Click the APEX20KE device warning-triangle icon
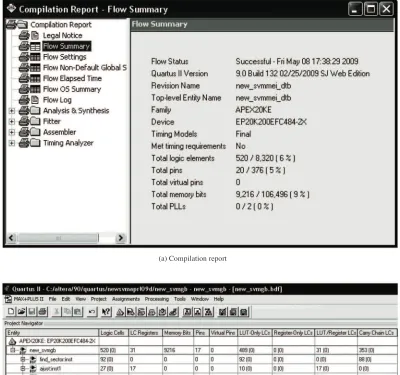Viewport: 400px width, 375px height. click(x=12, y=341)
